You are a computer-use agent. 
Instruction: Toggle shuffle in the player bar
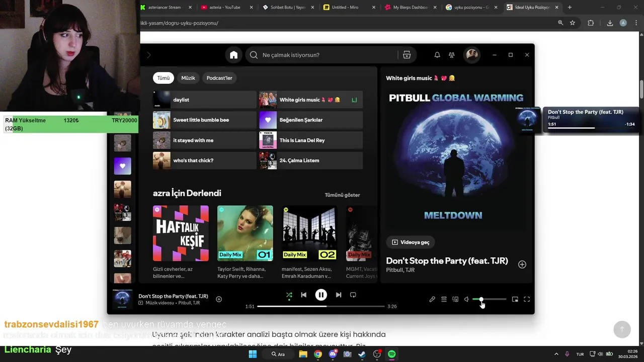tap(289, 295)
